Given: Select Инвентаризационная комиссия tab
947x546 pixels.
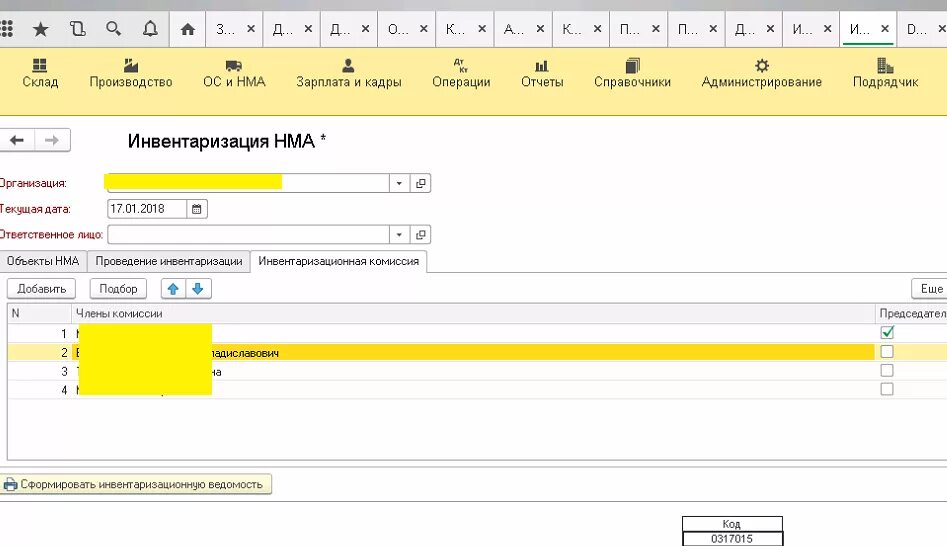Looking at the screenshot, I should click(x=338, y=261).
